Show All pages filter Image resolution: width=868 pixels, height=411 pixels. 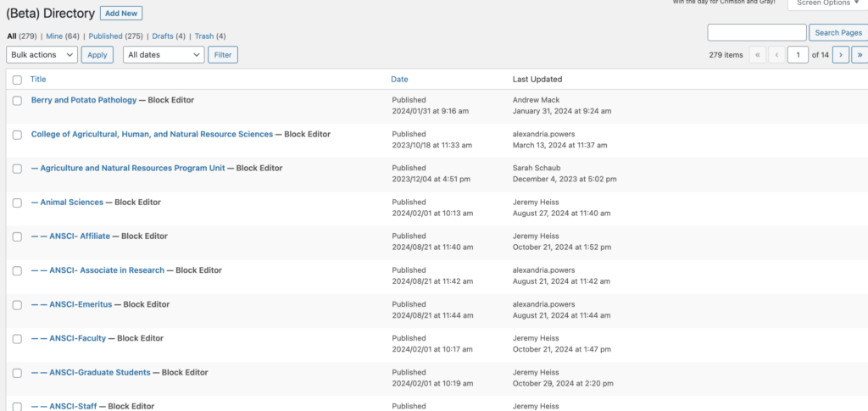point(13,36)
